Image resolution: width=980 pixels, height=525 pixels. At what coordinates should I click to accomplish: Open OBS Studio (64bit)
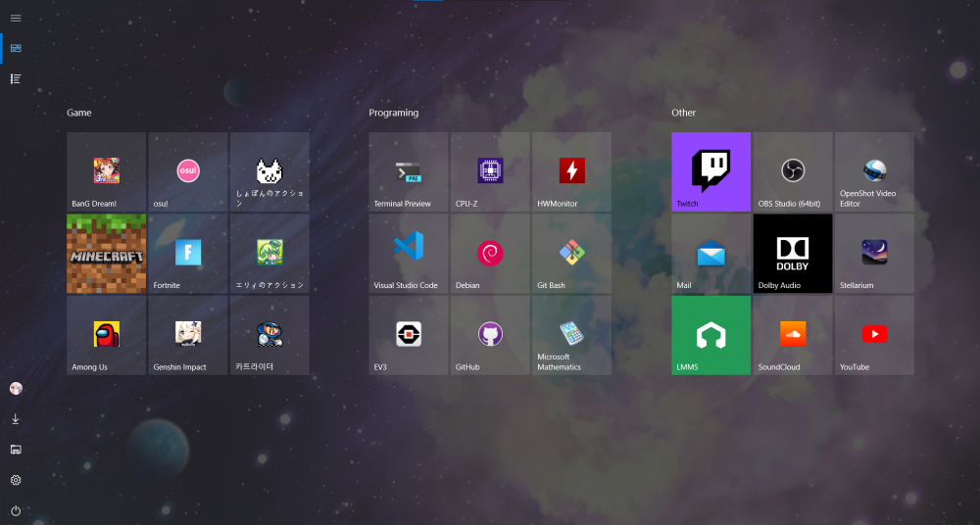click(x=793, y=171)
